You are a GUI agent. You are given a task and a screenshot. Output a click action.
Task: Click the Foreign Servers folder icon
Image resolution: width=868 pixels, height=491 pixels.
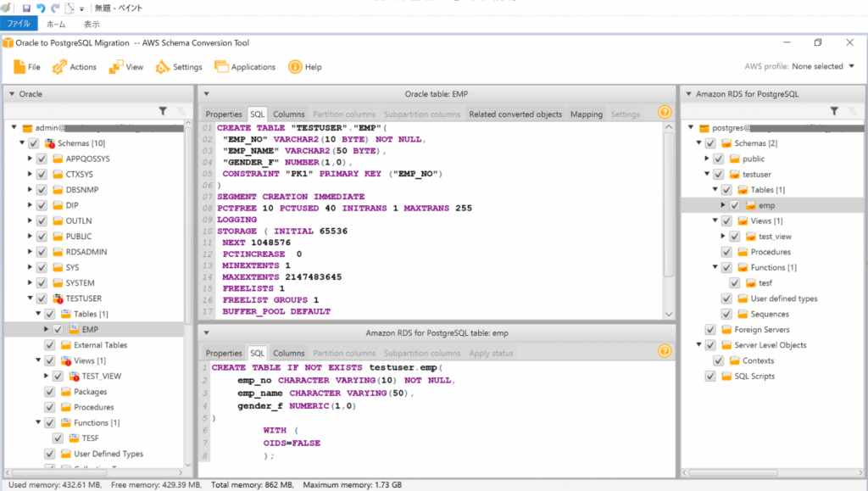tap(726, 329)
